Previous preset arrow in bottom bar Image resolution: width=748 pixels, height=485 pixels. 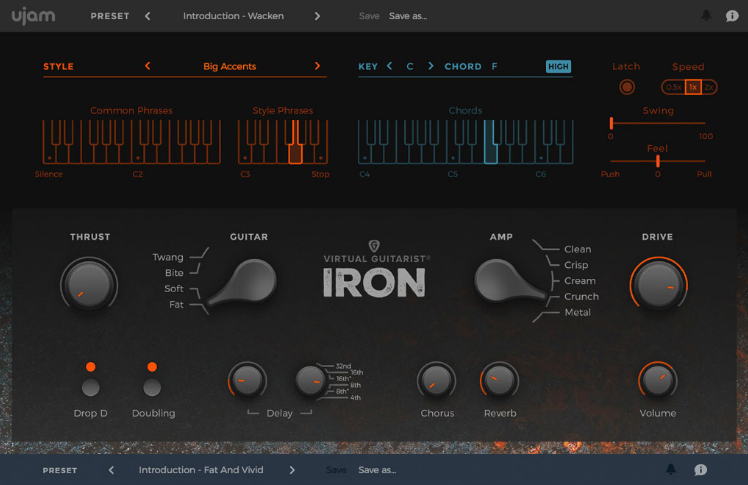[x=111, y=470]
